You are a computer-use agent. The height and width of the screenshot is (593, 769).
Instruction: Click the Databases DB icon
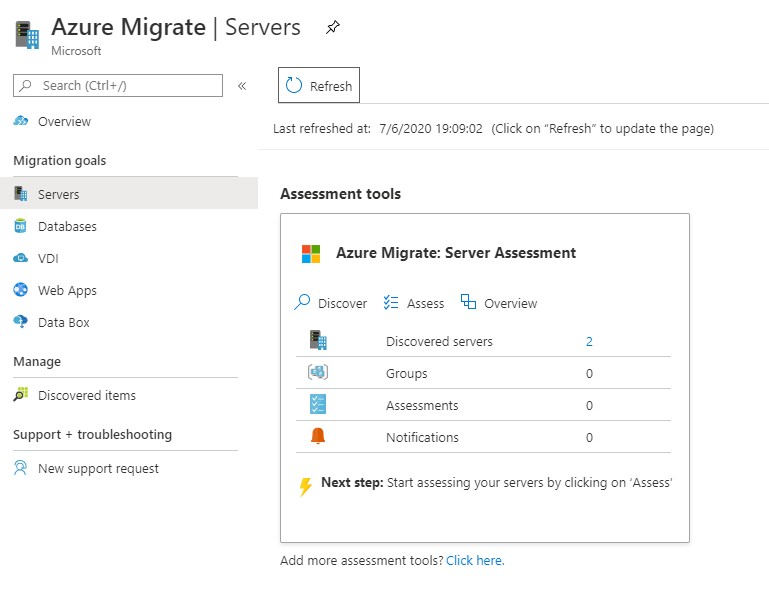20,226
